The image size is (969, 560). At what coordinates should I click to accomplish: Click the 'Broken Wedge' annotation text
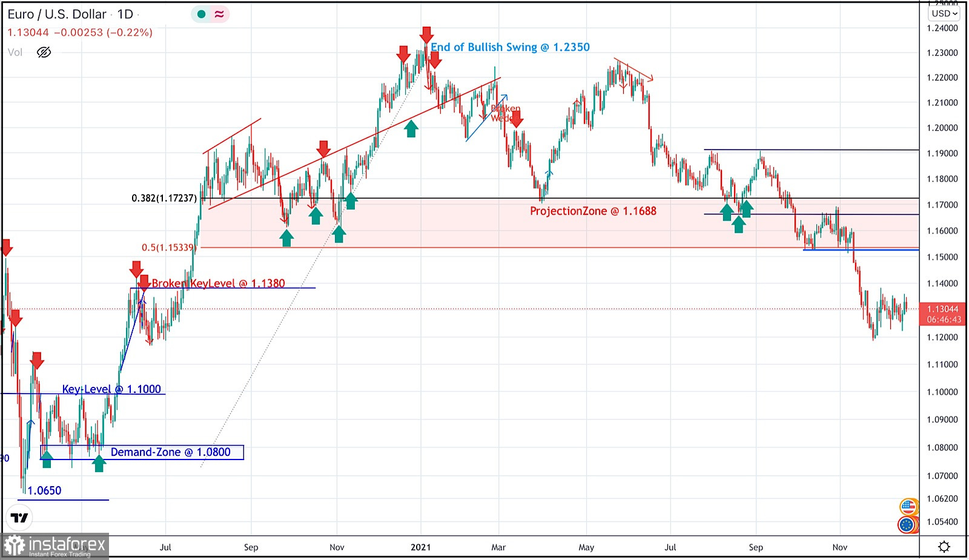505,113
